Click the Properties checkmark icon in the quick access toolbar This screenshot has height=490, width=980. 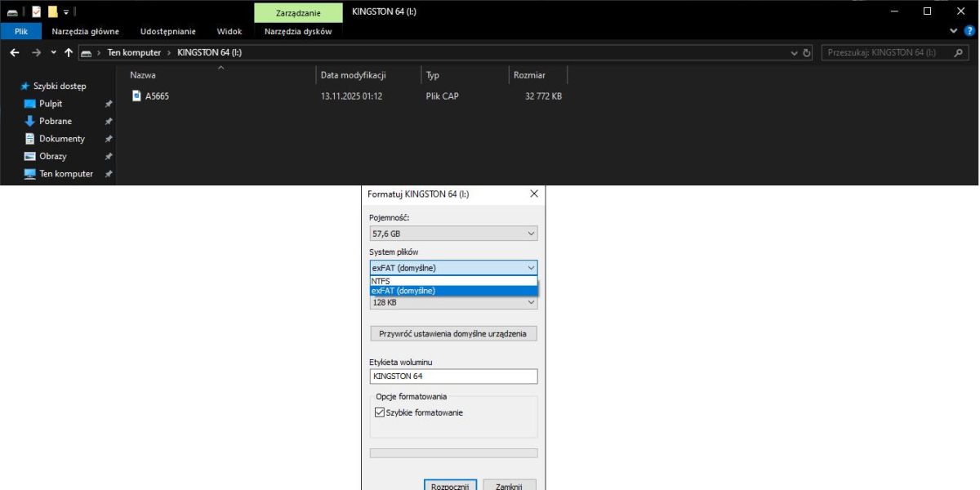(36, 11)
